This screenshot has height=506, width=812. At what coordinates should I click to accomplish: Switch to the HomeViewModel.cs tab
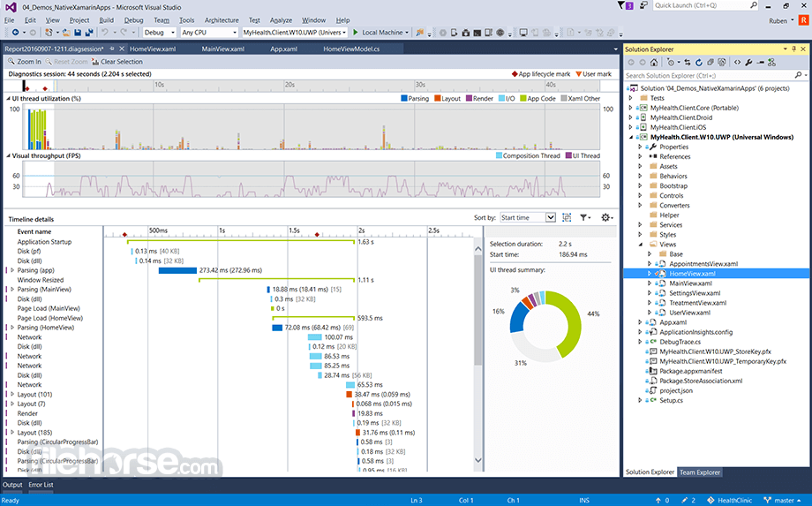(351, 49)
